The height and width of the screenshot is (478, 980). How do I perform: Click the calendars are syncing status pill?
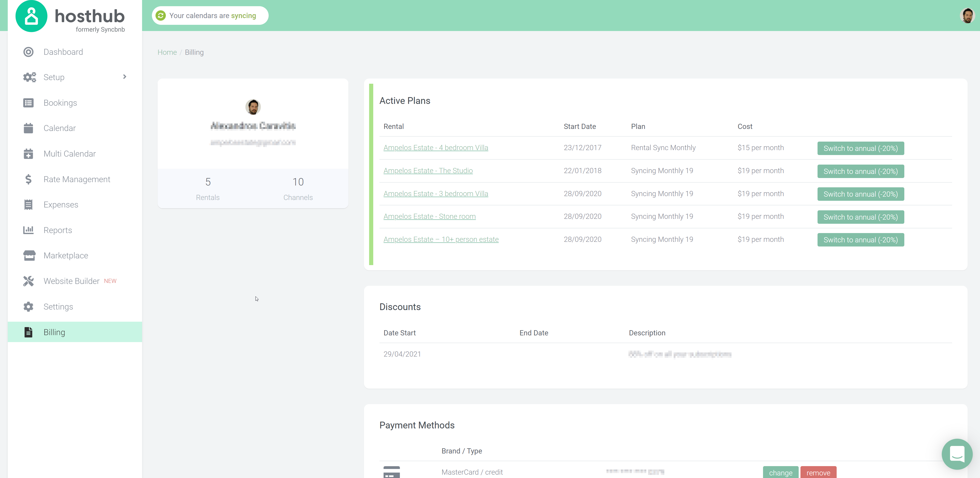tap(210, 16)
